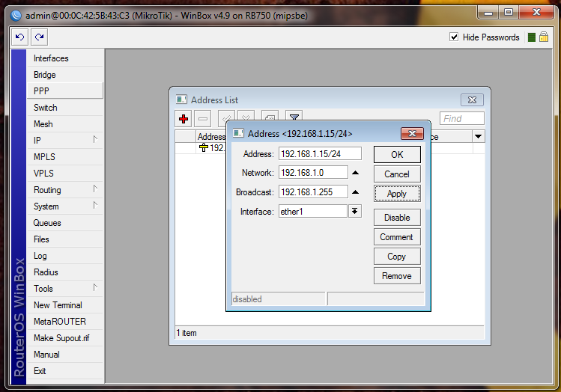Click the Apply button
561x392 pixels.
click(397, 193)
